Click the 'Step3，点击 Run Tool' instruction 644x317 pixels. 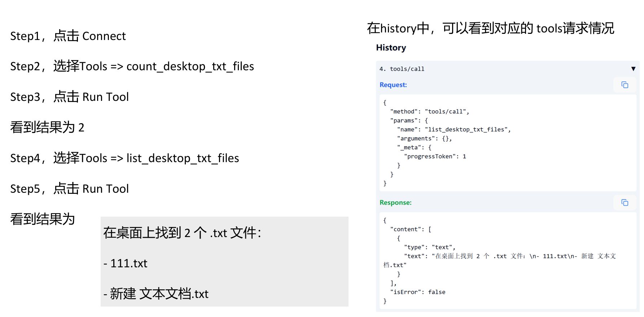[x=69, y=97]
